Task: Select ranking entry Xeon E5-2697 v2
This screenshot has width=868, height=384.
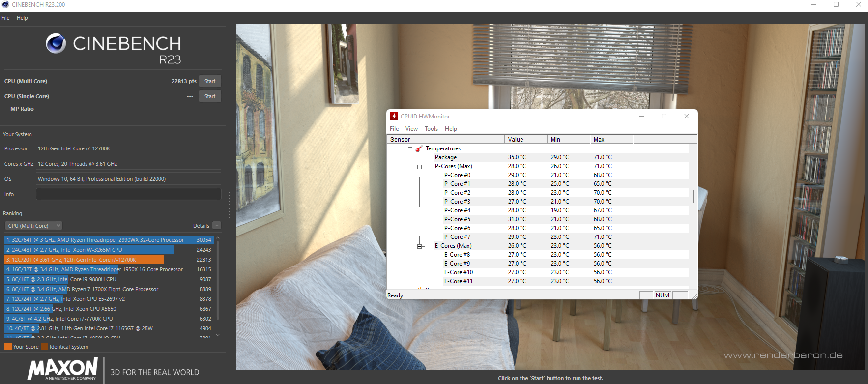Action: tap(109, 299)
